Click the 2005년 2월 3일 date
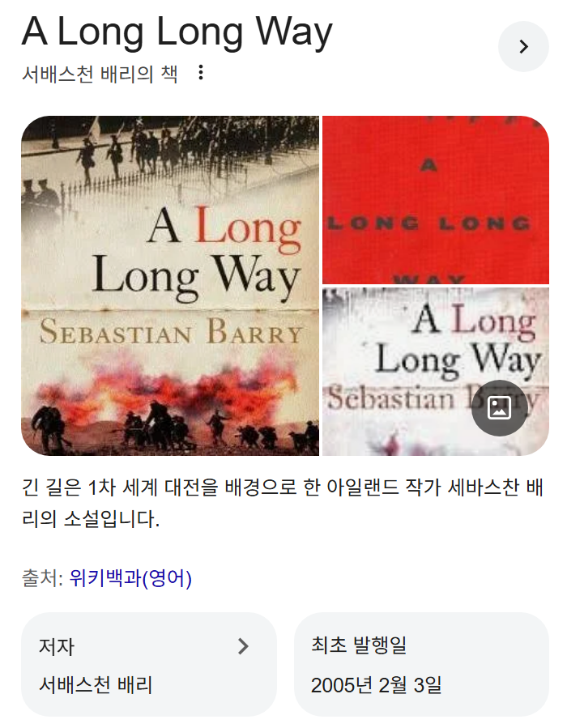The height and width of the screenshot is (728, 567). pyautogui.click(x=376, y=685)
